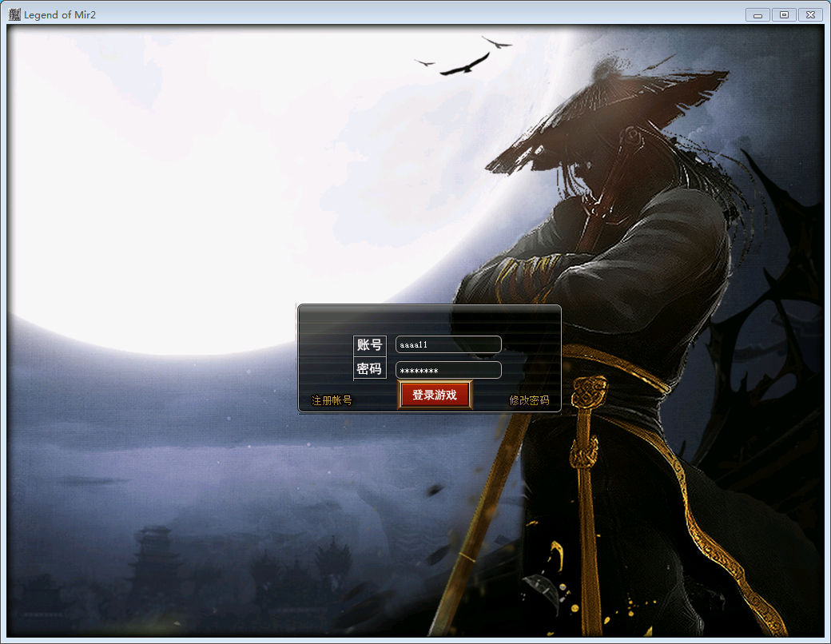Open the 注册帐号 register account link
Screen dimensions: 831x644
(x=332, y=400)
